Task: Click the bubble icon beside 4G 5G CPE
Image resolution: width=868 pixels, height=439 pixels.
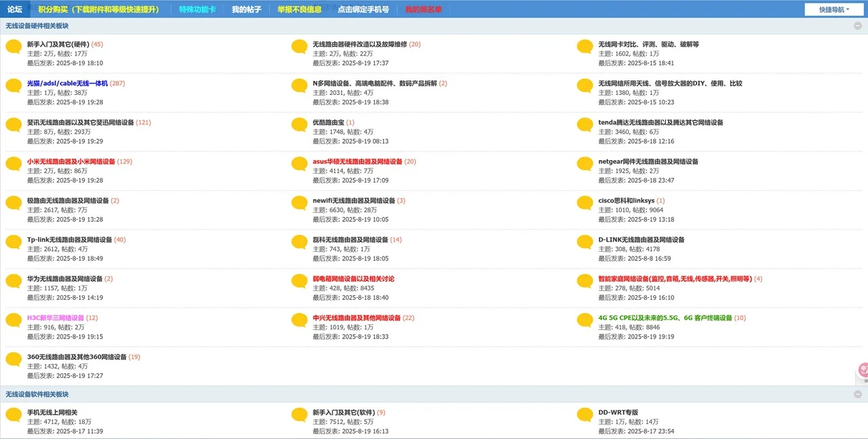Action: [x=585, y=320]
